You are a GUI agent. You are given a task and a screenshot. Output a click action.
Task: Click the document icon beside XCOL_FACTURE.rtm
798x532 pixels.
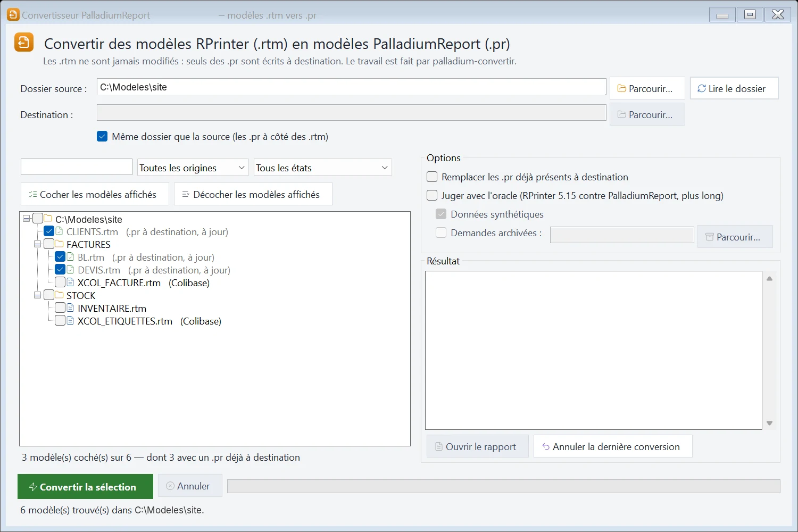(x=70, y=282)
